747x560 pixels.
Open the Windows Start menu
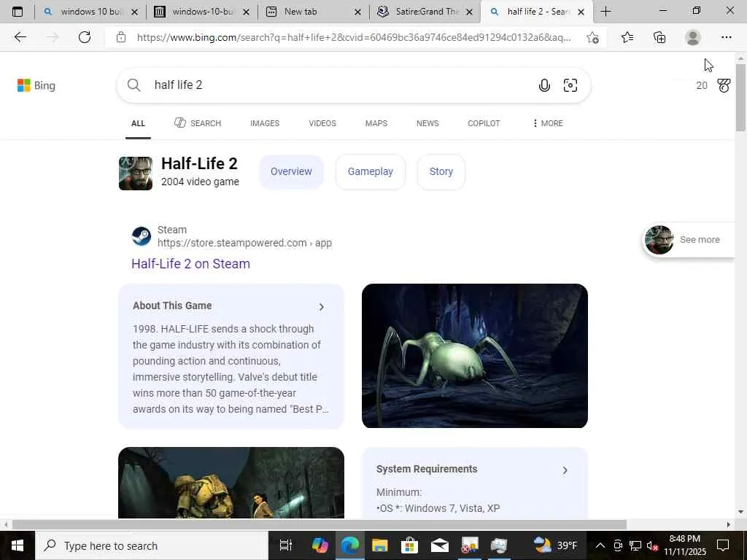[x=18, y=545]
